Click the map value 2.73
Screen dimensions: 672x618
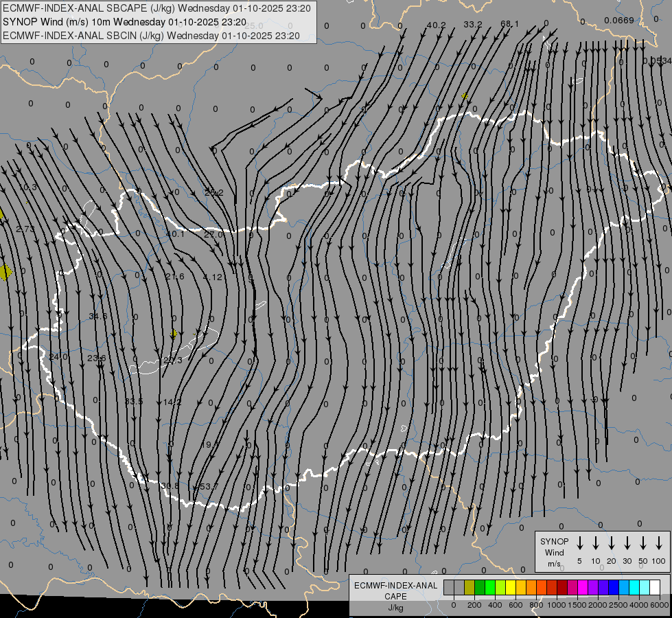25,229
